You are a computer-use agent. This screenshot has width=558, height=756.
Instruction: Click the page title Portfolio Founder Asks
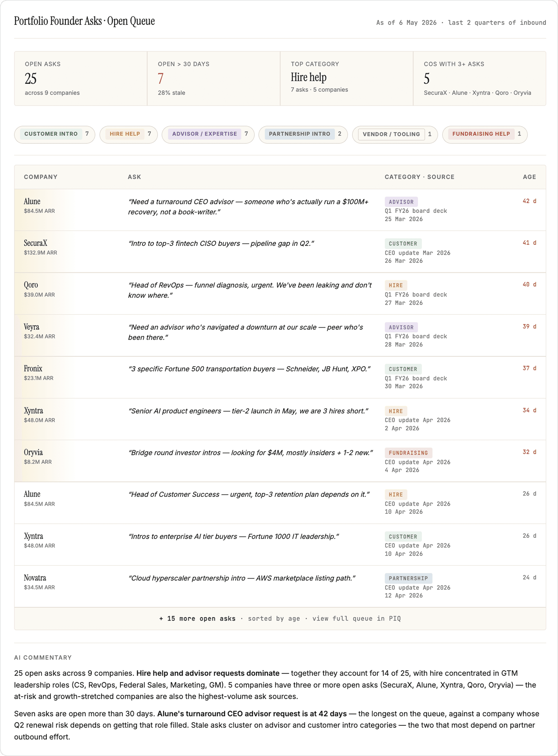pyautogui.click(x=84, y=21)
